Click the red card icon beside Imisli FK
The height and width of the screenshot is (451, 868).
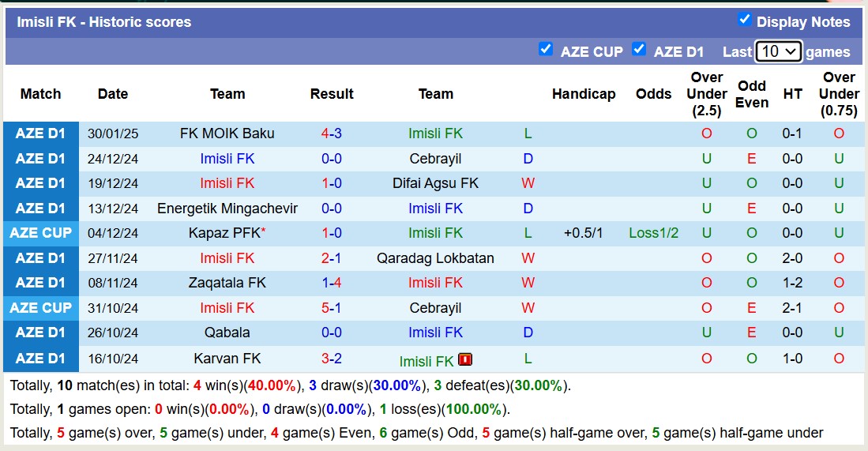coord(465,359)
